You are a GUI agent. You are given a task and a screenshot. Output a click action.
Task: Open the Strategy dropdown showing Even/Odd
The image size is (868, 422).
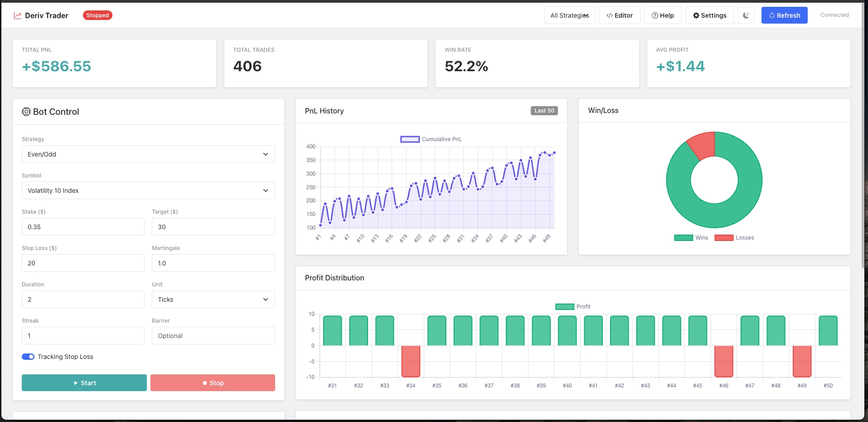[x=148, y=154]
